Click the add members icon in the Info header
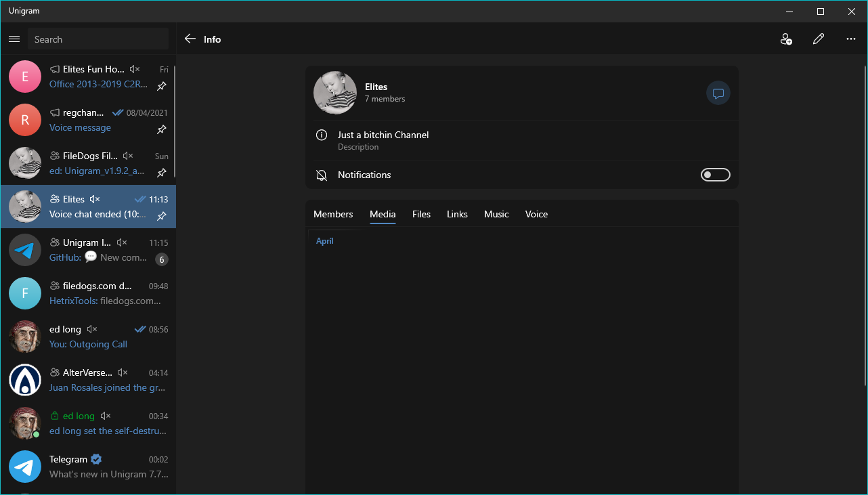This screenshot has height=495, width=868. click(x=786, y=39)
